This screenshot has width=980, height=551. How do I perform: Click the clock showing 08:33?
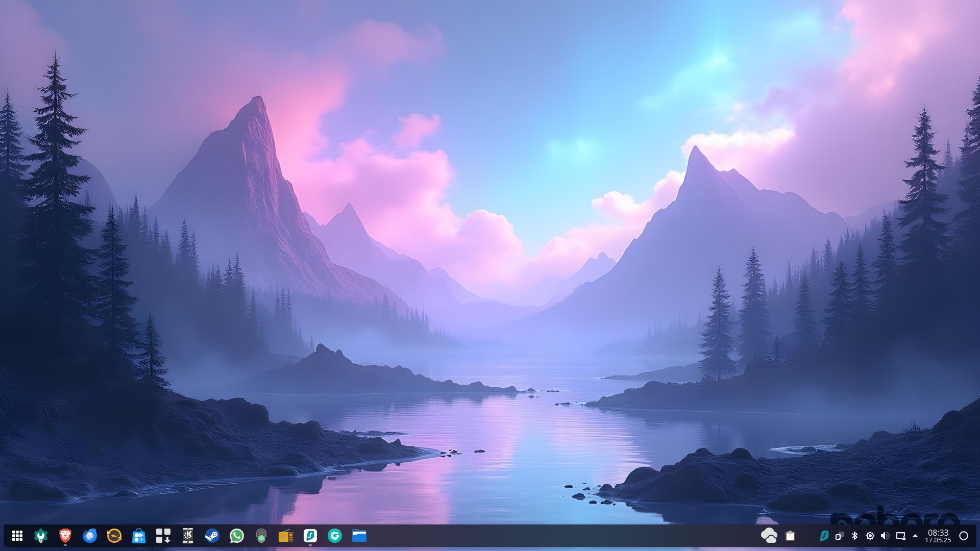tap(938, 536)
